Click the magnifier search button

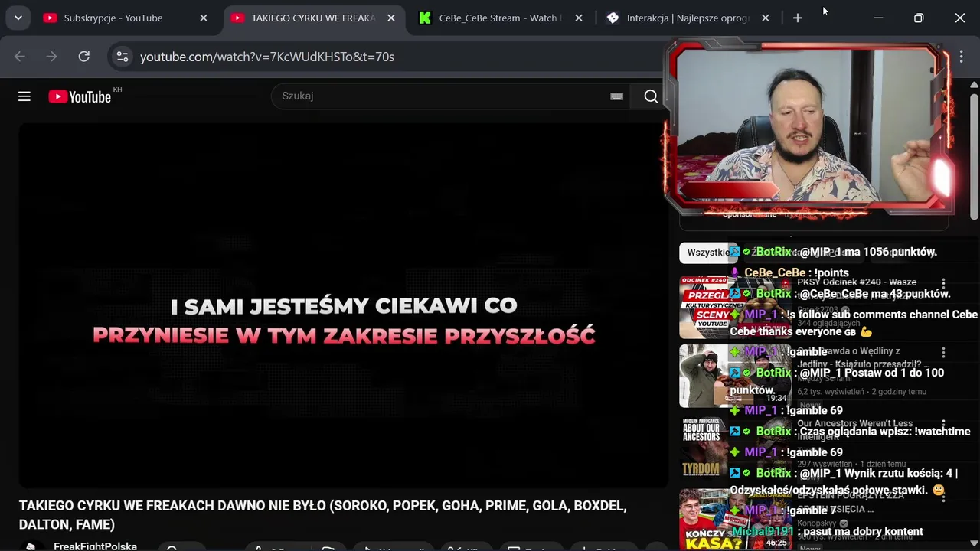pyautogui.click(x=651, y=96)
